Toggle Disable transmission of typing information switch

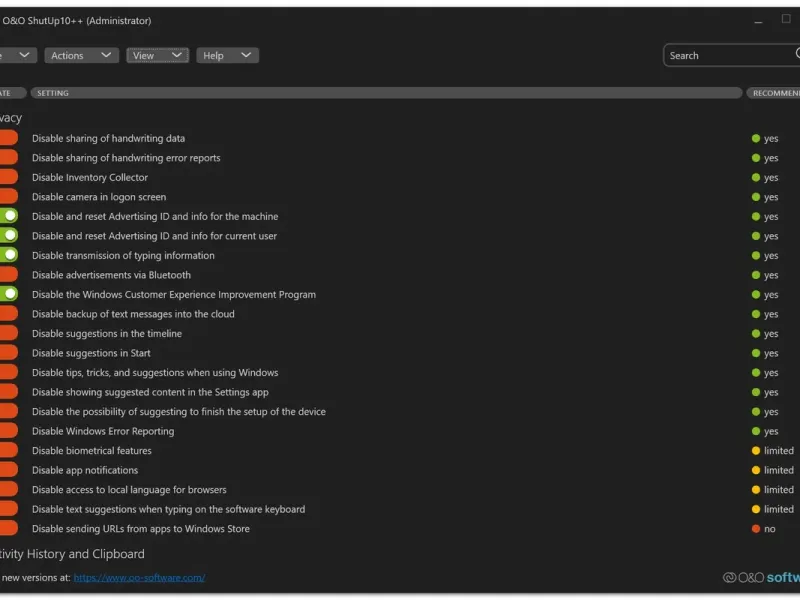coord(9,255)
